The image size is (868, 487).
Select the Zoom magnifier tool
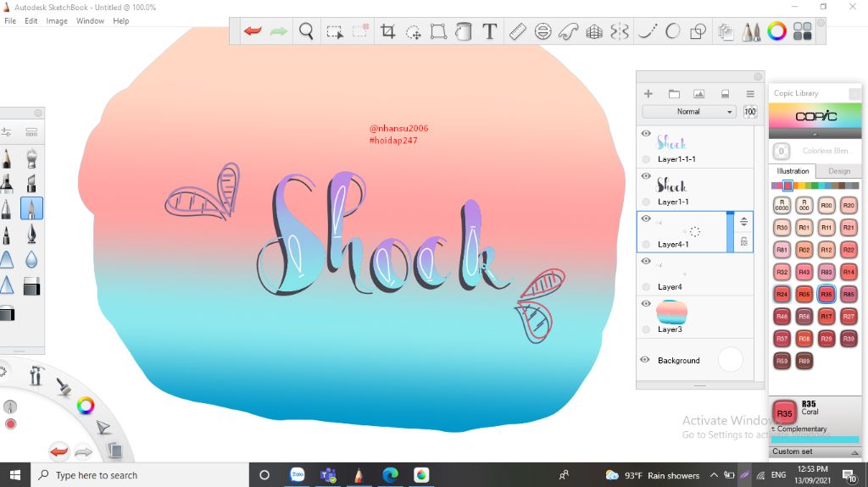[306, 31]
